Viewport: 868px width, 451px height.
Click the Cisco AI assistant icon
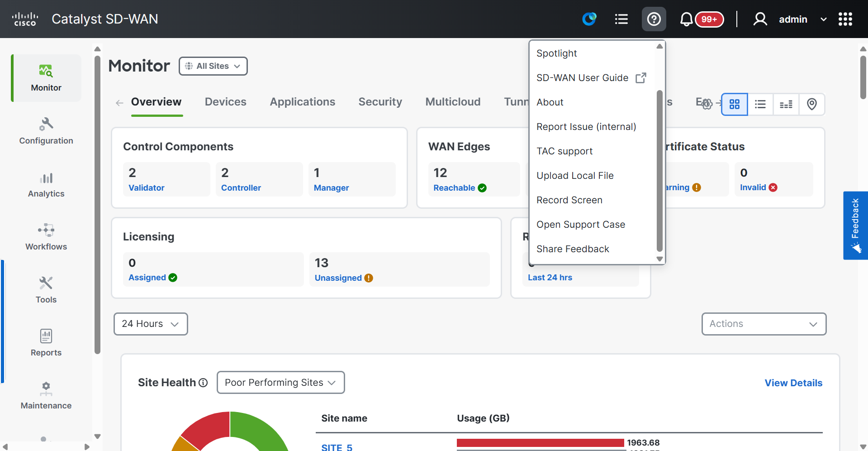coord(589,19)
